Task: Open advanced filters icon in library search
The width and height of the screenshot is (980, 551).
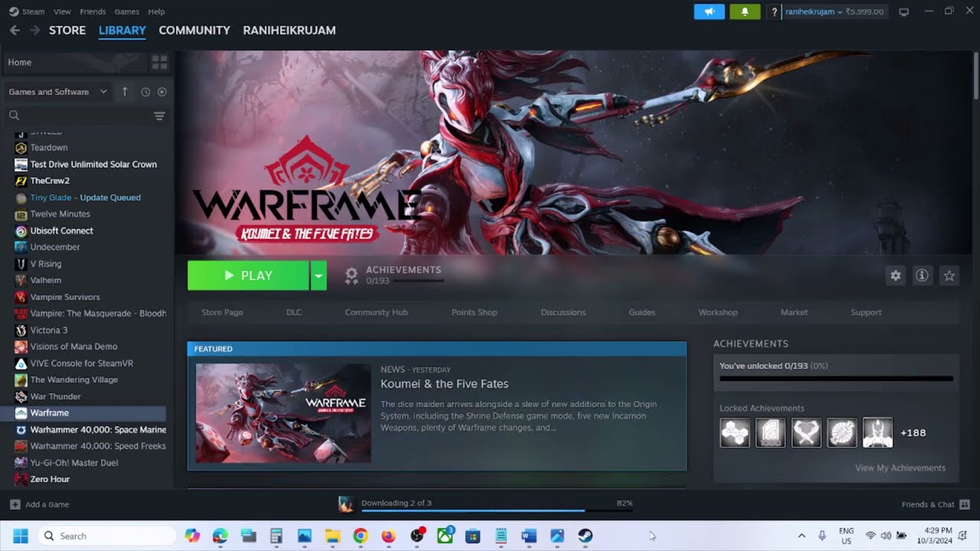Action: (159, 116)
